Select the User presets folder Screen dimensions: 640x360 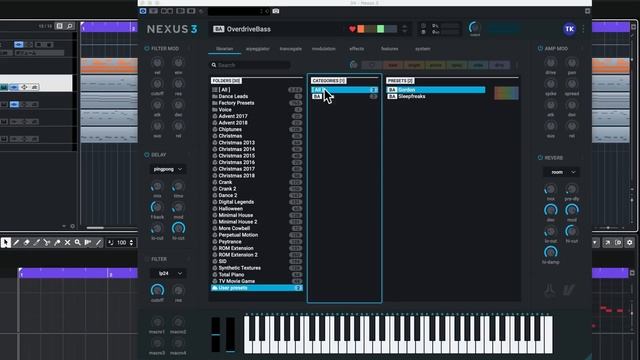pos(257,288)
